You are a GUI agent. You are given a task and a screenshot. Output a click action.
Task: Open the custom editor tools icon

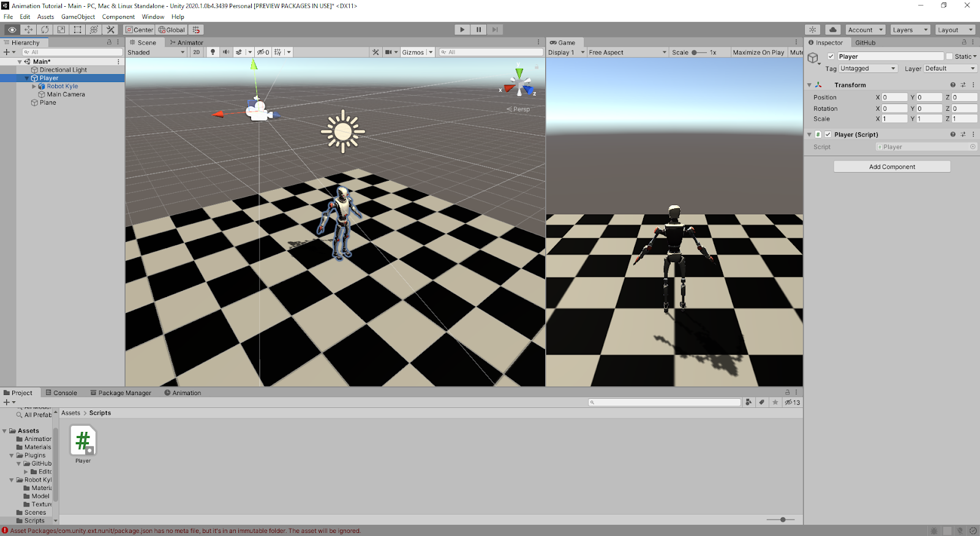tap(110, 29)
